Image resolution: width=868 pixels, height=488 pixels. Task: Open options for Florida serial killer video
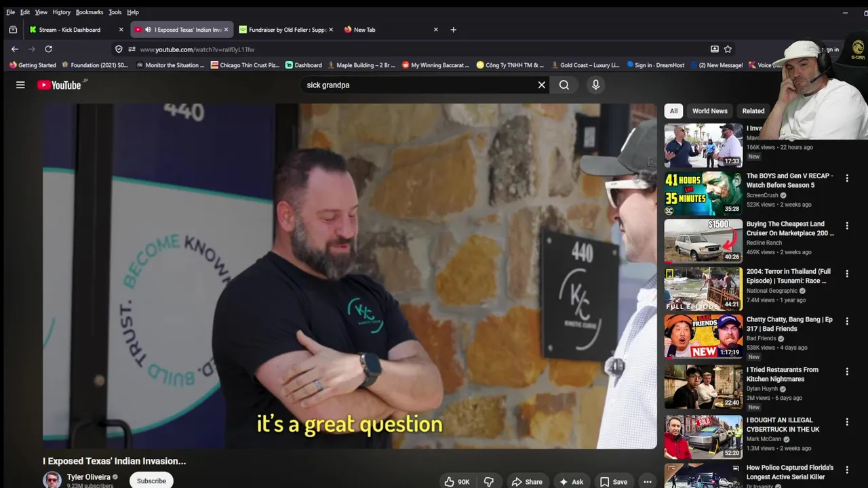(847, 470)
